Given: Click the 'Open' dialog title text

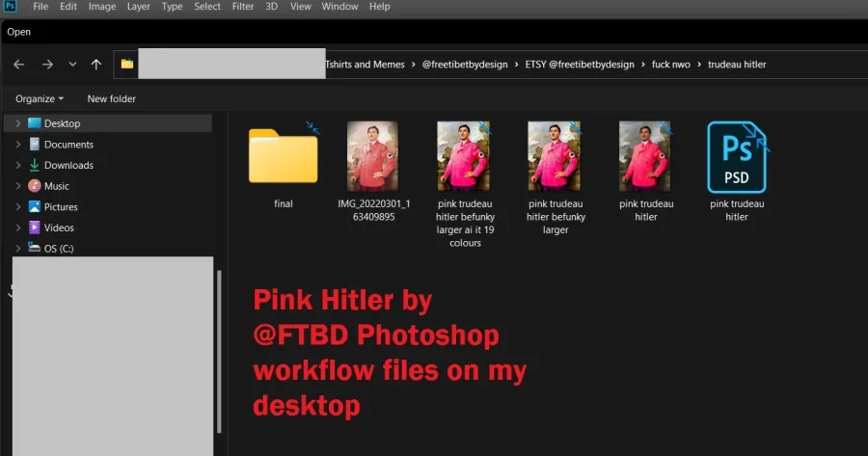Looking at the screenshot, I should tap(19, 32).
